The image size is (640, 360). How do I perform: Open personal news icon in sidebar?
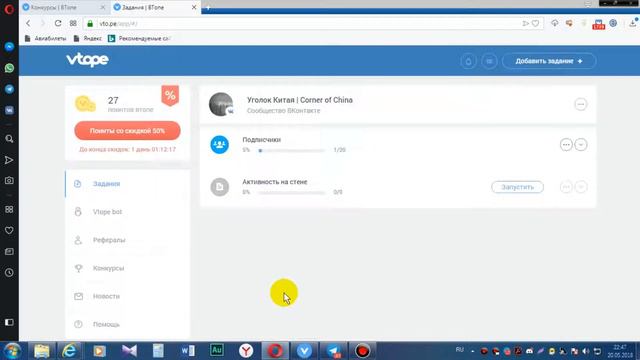point(9,252)
